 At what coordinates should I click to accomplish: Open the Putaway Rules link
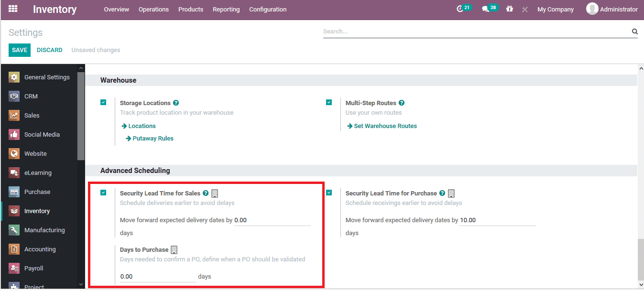[150, 139]
